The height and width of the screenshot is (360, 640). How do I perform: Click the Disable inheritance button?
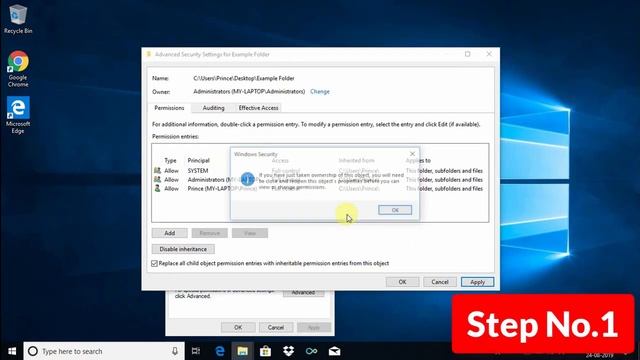[183, 249]
